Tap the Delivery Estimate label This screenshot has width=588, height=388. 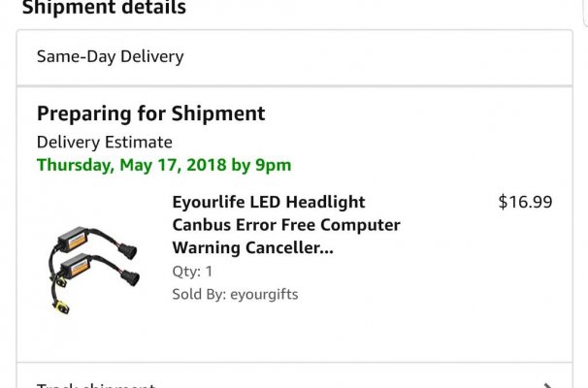click(104, 143)
